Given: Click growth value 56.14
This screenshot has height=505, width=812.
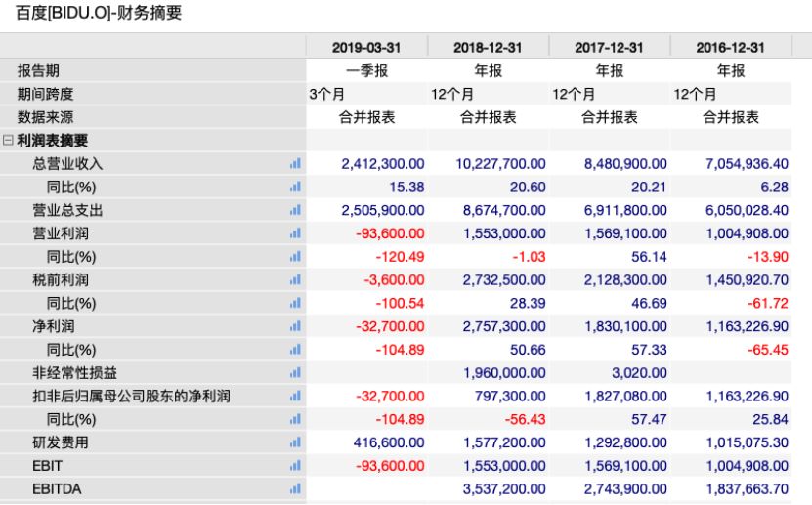Looking at the screenshot, I should 650,257.
